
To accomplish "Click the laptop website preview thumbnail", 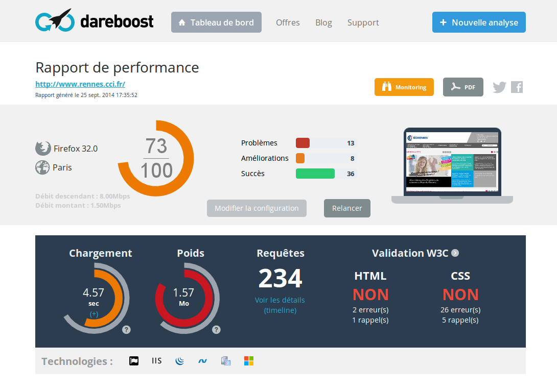I will [452, 163].
